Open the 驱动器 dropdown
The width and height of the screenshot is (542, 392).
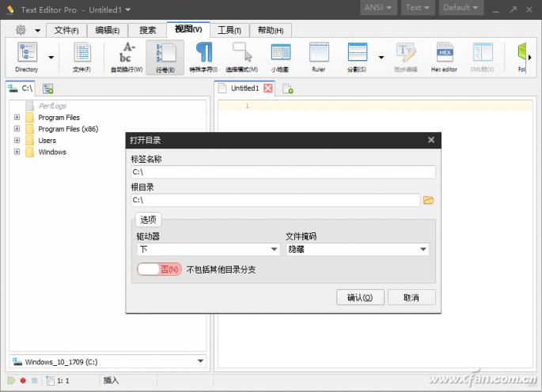[x=208, y=250]
